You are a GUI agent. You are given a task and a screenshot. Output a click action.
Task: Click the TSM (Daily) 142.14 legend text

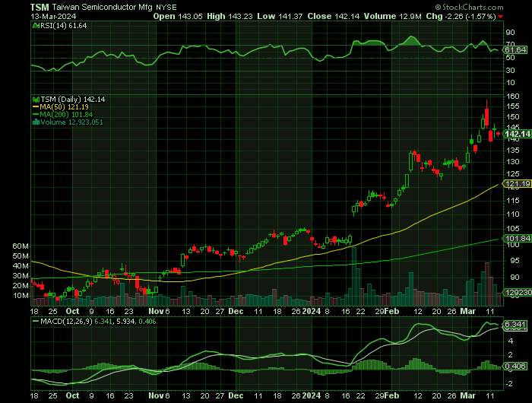[x=73, y=100]
